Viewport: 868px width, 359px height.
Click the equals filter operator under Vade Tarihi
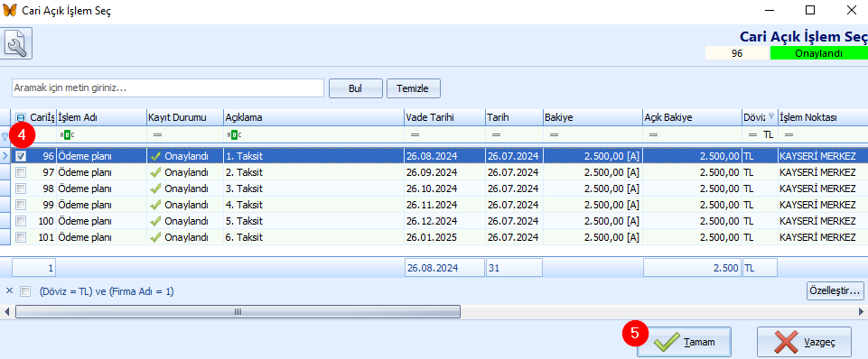(414, 135)
